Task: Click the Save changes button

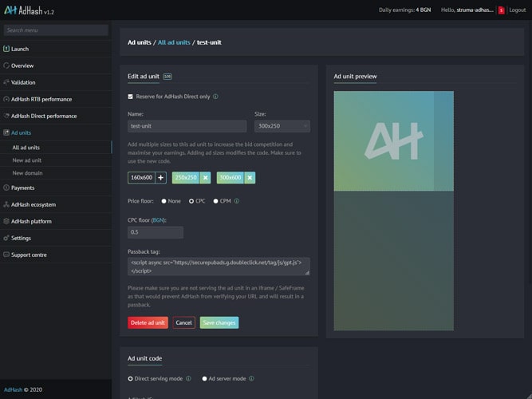Action: point(219,323)
